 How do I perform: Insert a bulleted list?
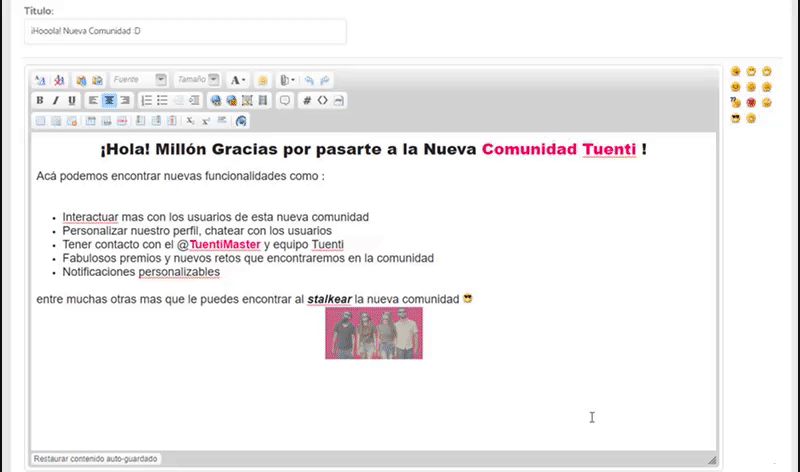pyautogui.click(x=162, y=101)
